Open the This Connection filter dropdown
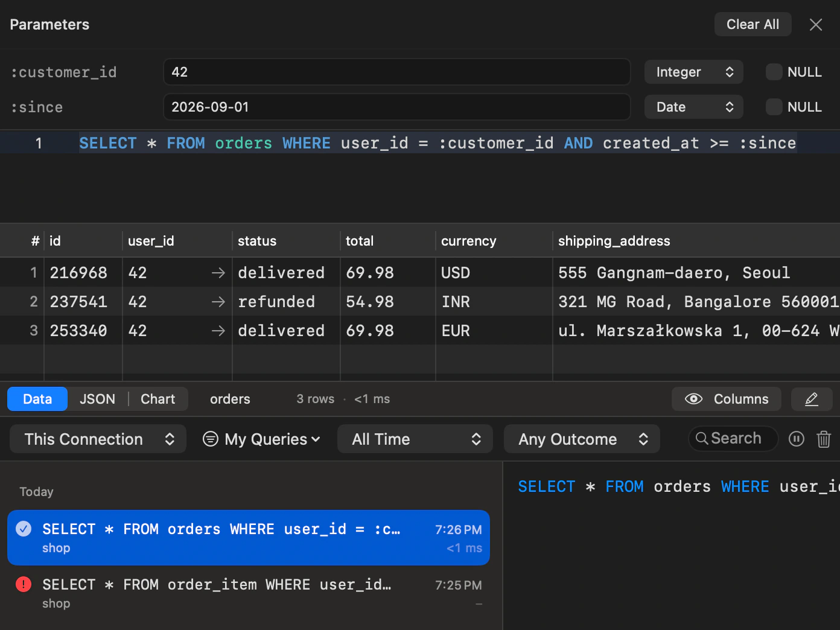The height and width of the screenshot is (630, 840). coord(98,439)
